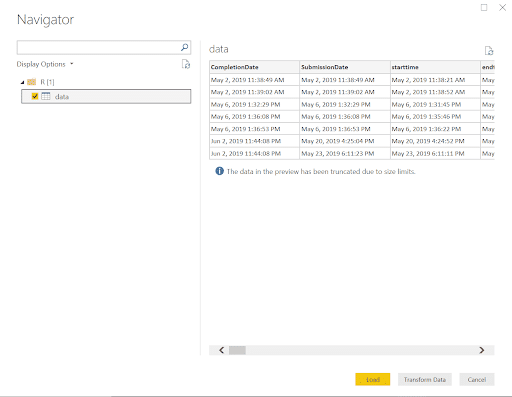This screenshot has height=397, width=512.
Task: Select the R [1] tree label
Action: click(x=47, y=82)
